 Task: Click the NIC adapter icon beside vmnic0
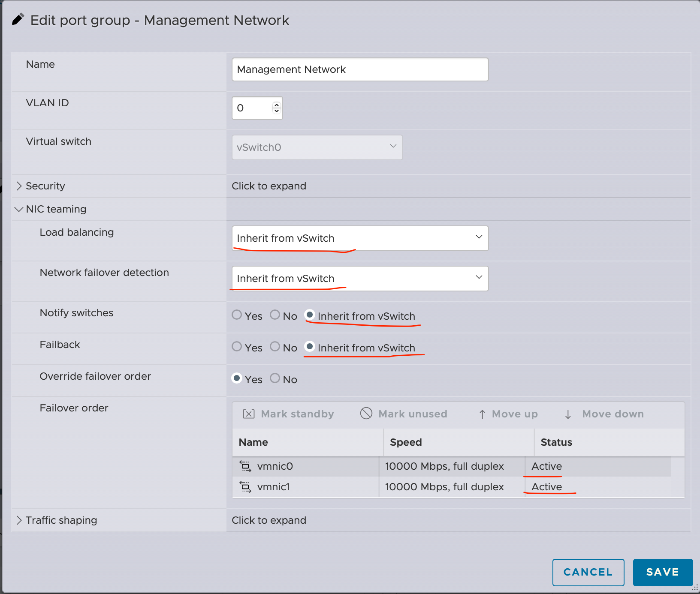pyautogui.click(x=245, y=466)
